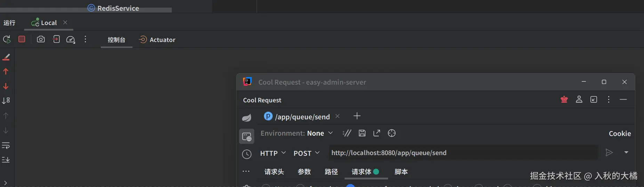Toggle scroll to end of console
The image size is (644, 187).
(x=6, y=160)
